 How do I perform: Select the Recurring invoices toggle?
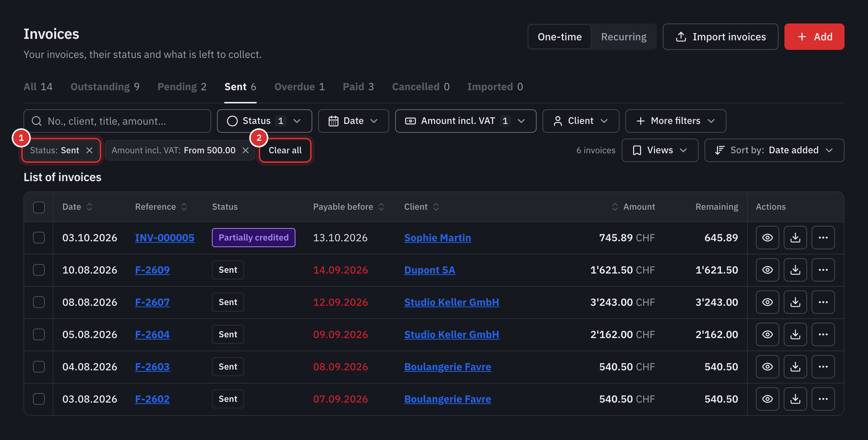(x=624, y=37)
